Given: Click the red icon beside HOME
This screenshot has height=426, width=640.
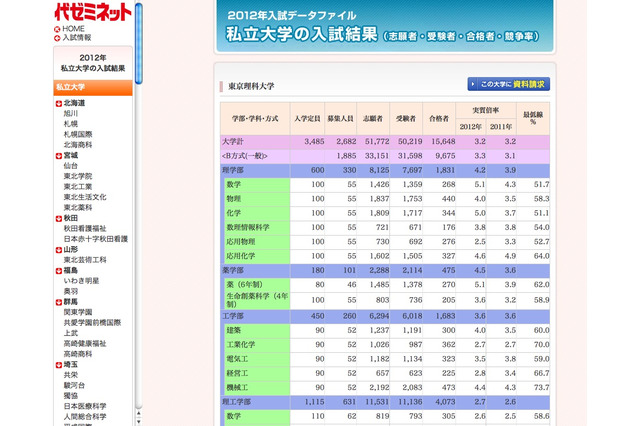Looking at the screenshot, I should pos(57,29).
